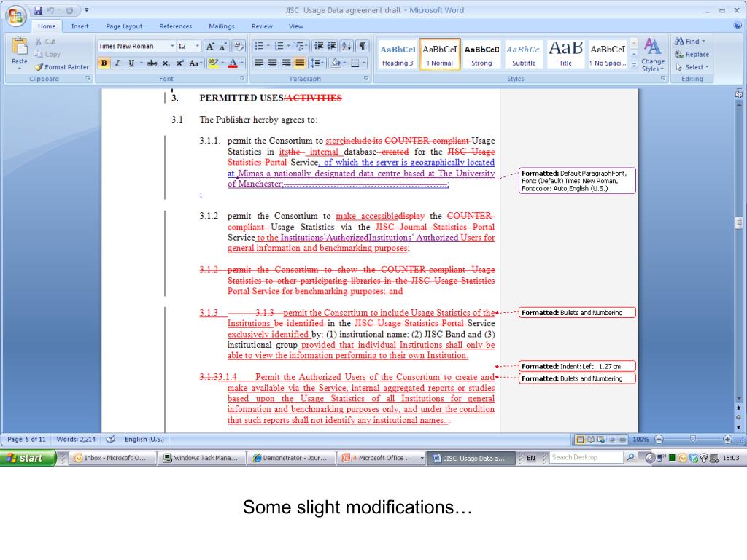Expand the Select menu in Editing
747x560 pixels.
tap(692, 67)
